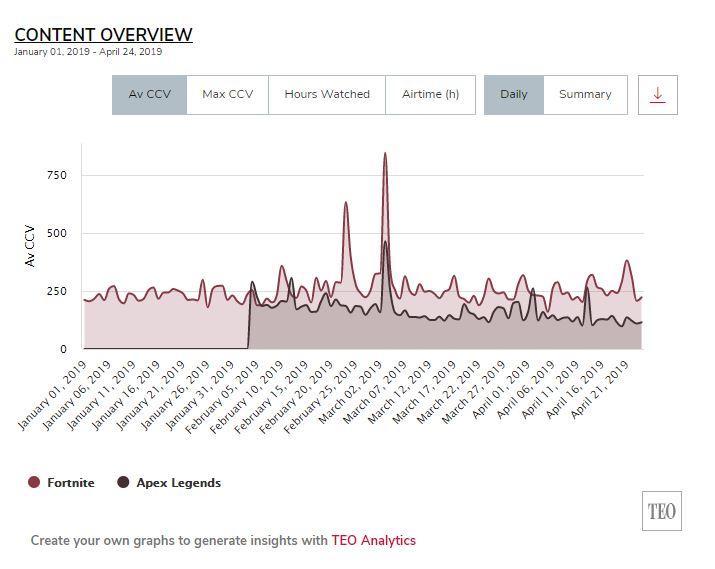Viewport: 715px width, 569px height.
Task: Toggle the Apex Legends series label
Action: [x=178, y=483]
